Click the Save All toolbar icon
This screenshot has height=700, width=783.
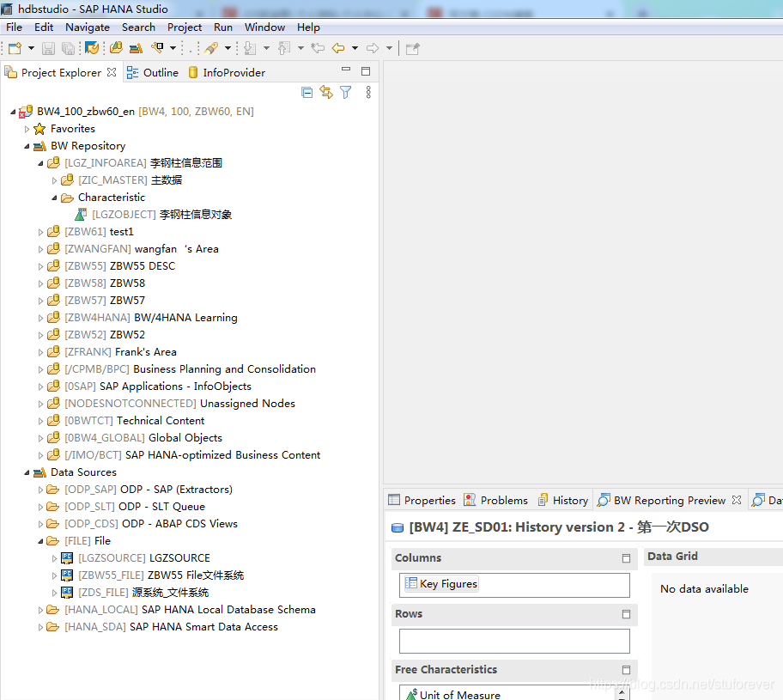(68, 48)
